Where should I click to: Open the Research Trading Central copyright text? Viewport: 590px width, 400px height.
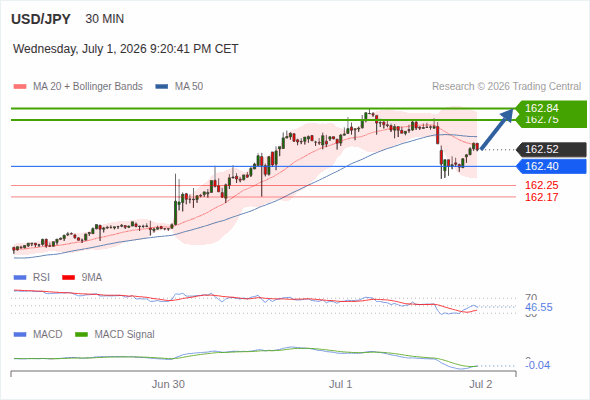coord(506,87)
